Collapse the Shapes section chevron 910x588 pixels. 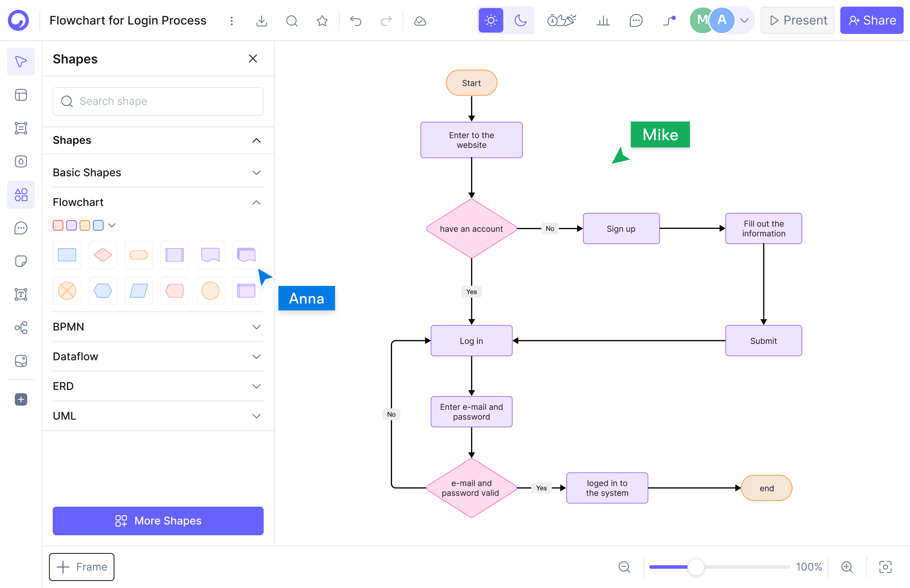[x=257, y=140]
